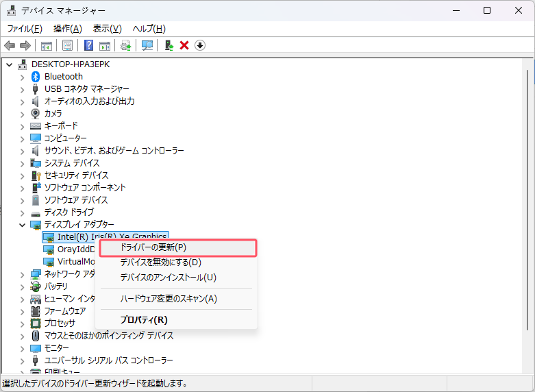Click the モニター display icon
The height and width of the screenshot is (392, 535).
[x=36, y=348]
